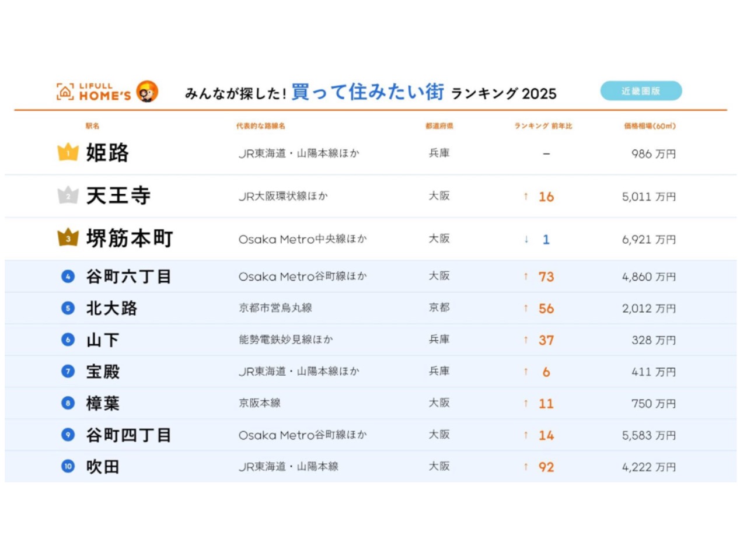Image resolution: width=747 pixels, height=560 pixels.
Task: Click the silver crown icon for rank 2
Action: coord(68,195)
